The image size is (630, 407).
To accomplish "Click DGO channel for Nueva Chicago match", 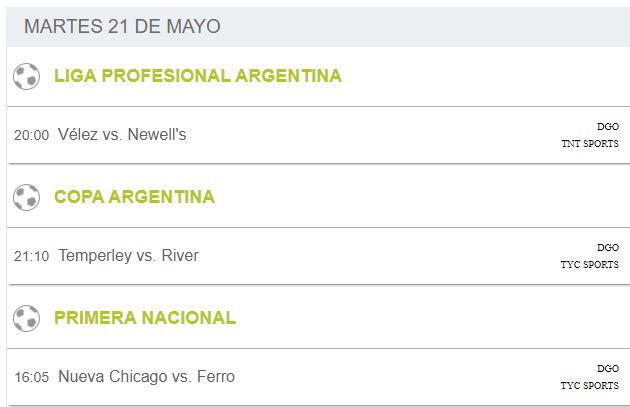I will [608, 368].
